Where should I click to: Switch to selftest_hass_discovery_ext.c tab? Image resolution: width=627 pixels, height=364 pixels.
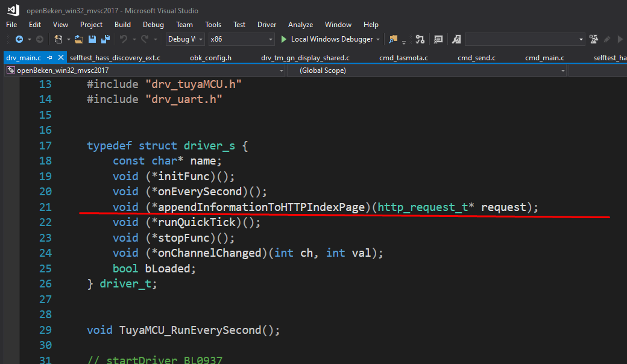tap(115, 58)
